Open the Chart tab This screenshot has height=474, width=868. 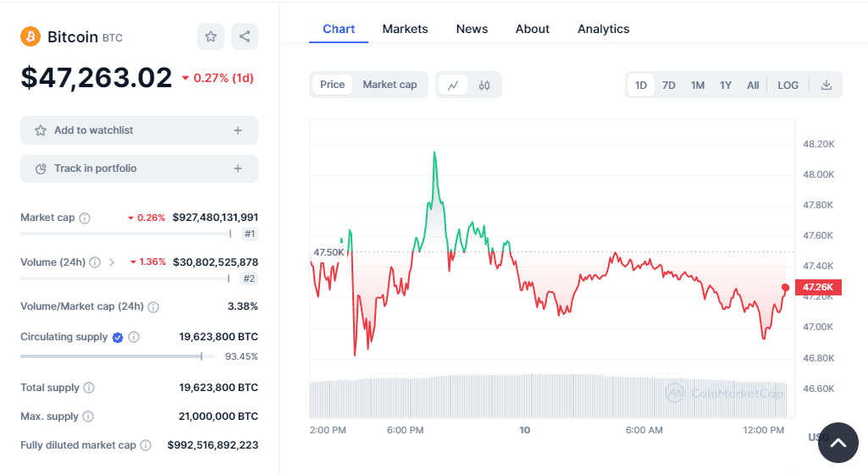[339, 29]
